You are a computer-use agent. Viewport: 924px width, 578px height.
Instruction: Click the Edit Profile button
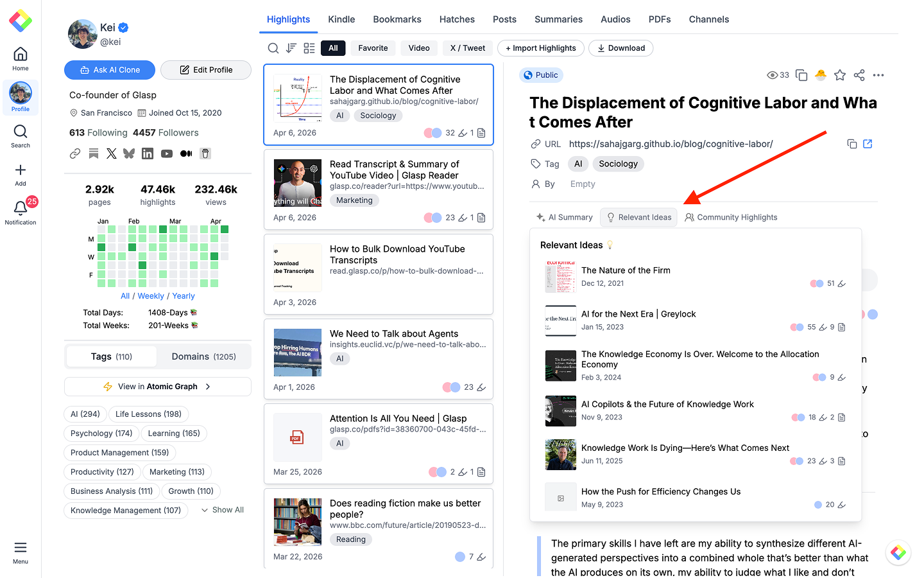point(206,70)
